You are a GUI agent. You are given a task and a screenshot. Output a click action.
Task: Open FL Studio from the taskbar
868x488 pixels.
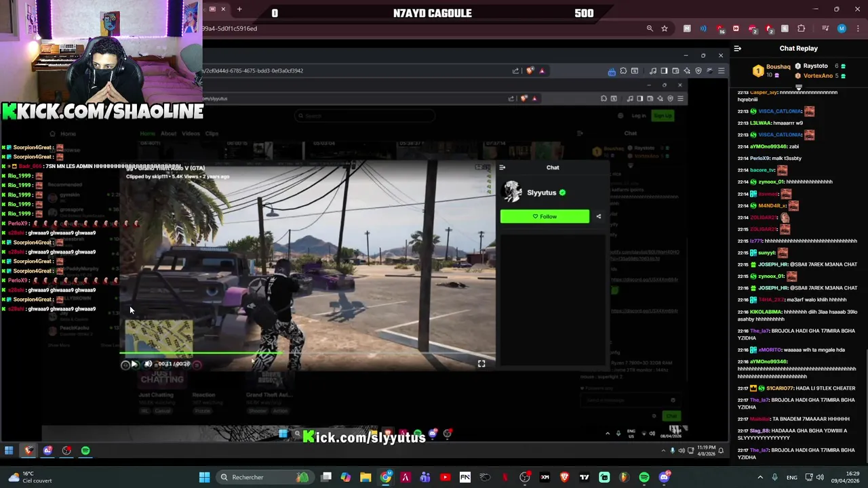point(624,477)
